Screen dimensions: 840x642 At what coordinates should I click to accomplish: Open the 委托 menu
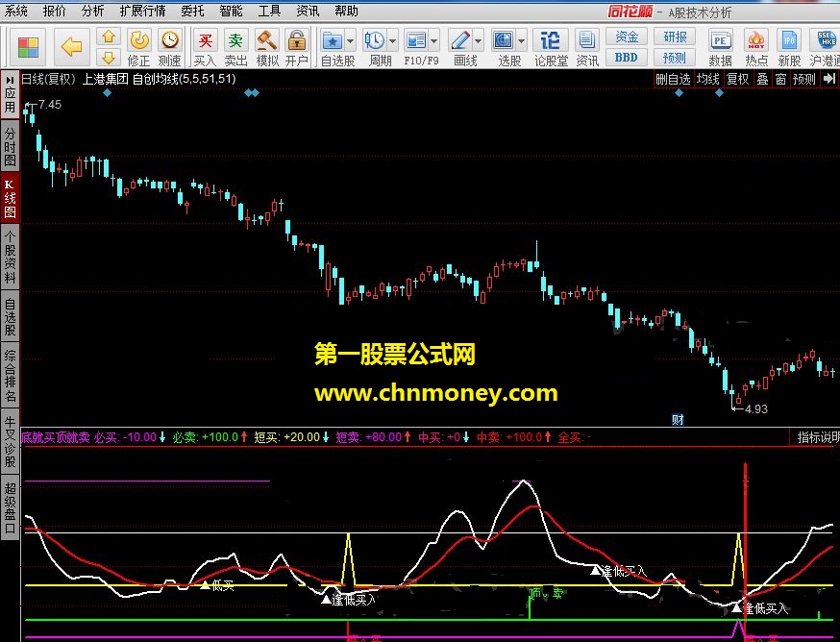(192, 11)
